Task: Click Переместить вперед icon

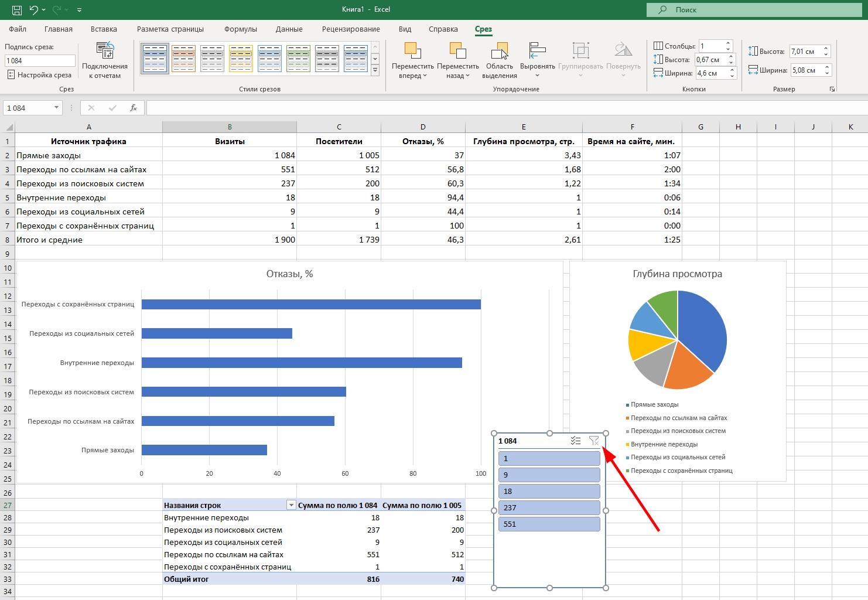Action: point(412,51)
